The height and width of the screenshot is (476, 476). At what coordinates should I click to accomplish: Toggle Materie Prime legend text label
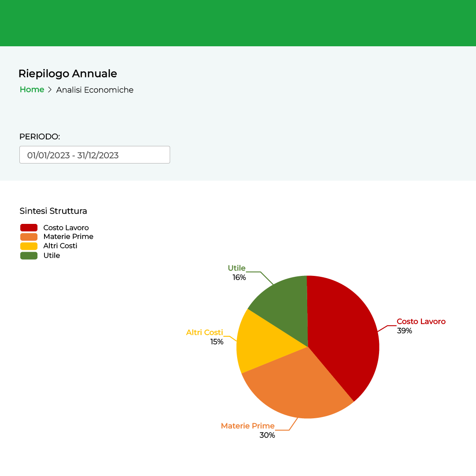(68, 237)
